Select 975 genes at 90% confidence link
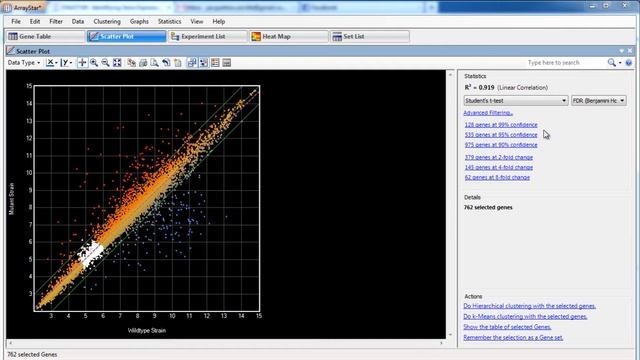The image size is (640, 360). (501, 145)
